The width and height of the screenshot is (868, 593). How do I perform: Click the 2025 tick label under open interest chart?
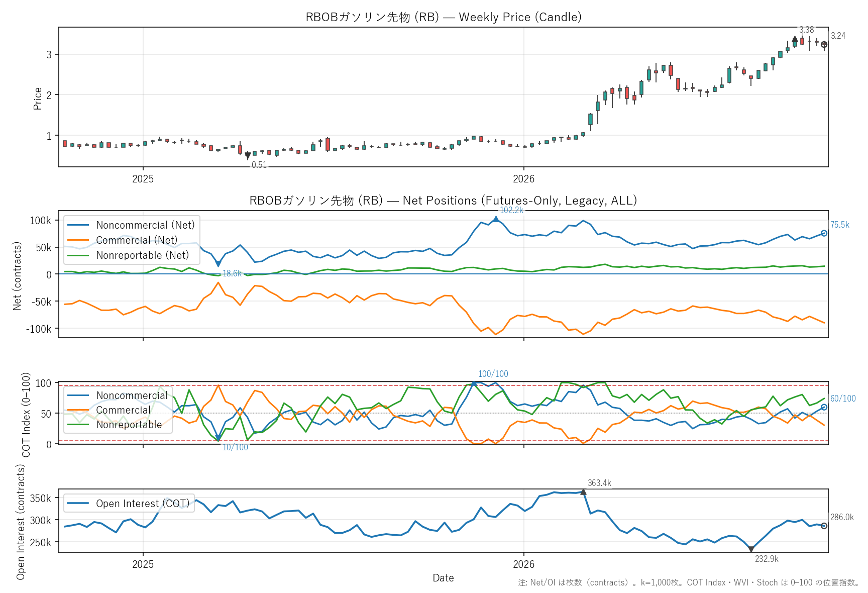point(143,564)
